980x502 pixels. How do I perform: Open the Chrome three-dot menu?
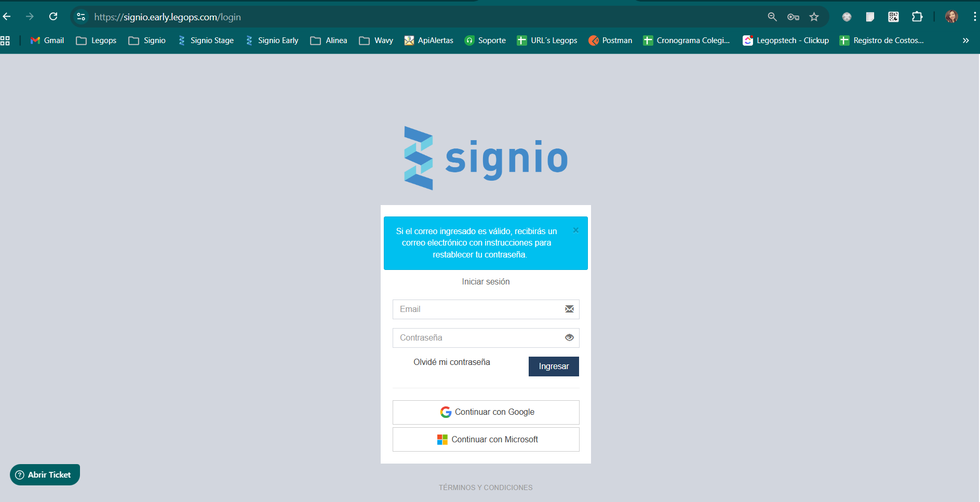click(975, 17)
